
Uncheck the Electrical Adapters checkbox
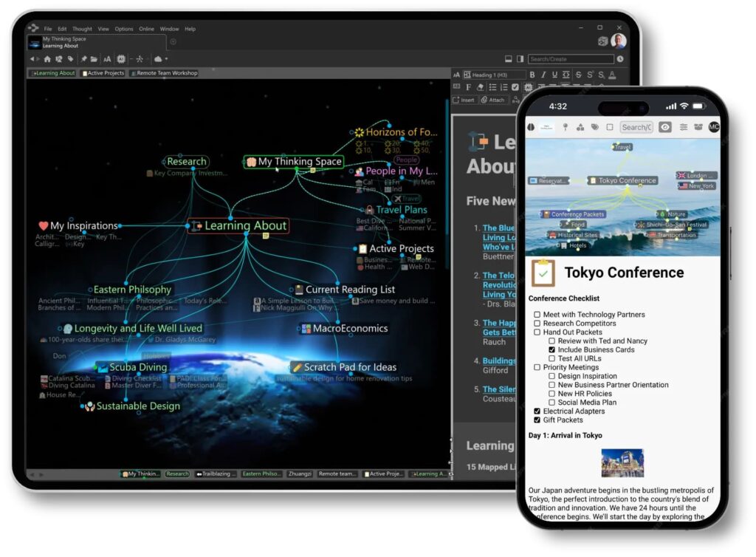(x=537, y=411)
